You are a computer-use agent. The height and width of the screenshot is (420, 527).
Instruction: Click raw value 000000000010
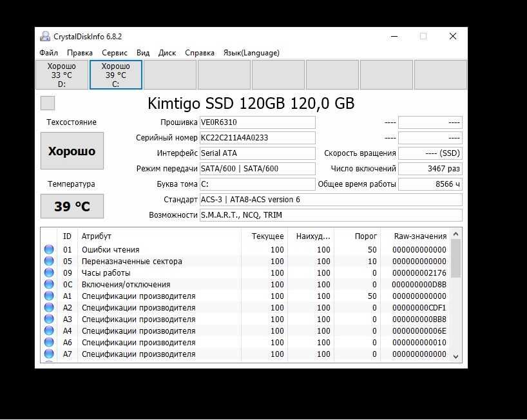coord(419,343)
